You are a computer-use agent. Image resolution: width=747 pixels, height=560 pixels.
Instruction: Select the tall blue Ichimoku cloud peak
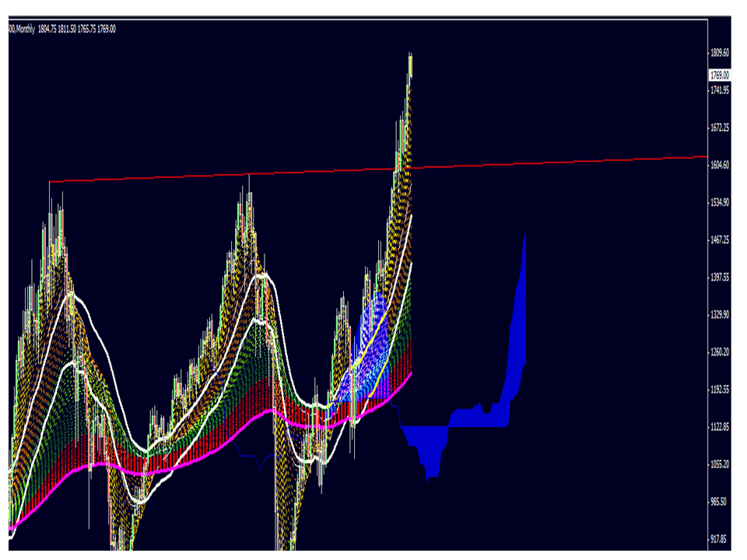click(x=520, y=296)
